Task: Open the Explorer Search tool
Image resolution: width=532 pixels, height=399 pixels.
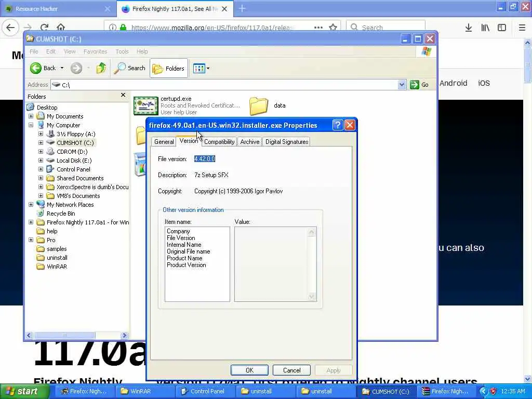Action: 129,68
